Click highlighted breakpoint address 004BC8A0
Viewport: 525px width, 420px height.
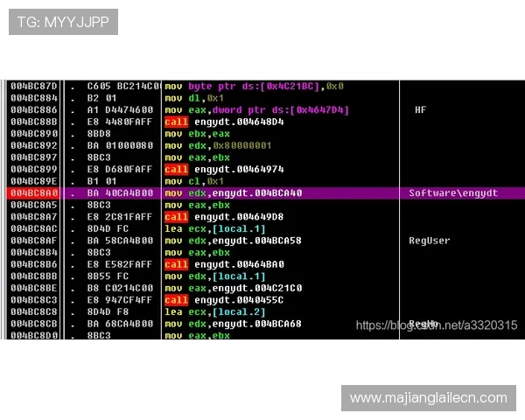(34, 193)
